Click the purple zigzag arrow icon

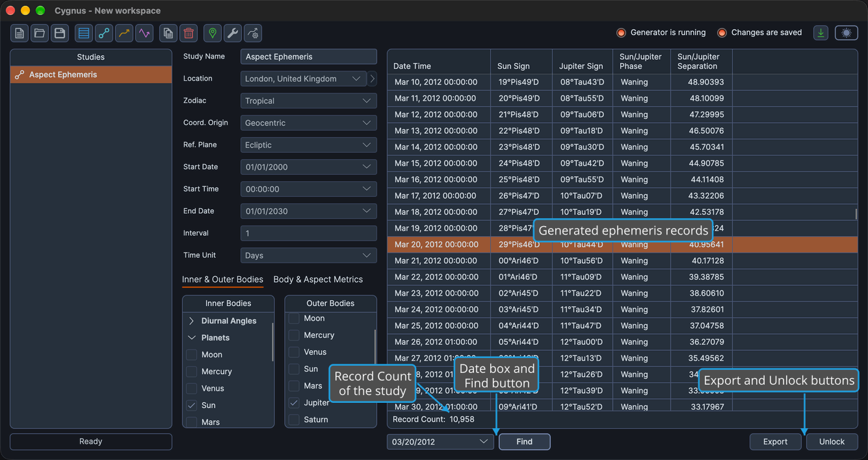click(x=144, y=33)
